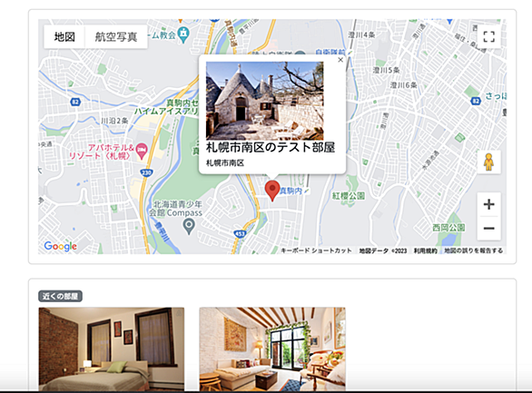The width and height of the screenshot is (532, 393).
Task: Click the 川沿2条 map label
Action: click(114, 121)
